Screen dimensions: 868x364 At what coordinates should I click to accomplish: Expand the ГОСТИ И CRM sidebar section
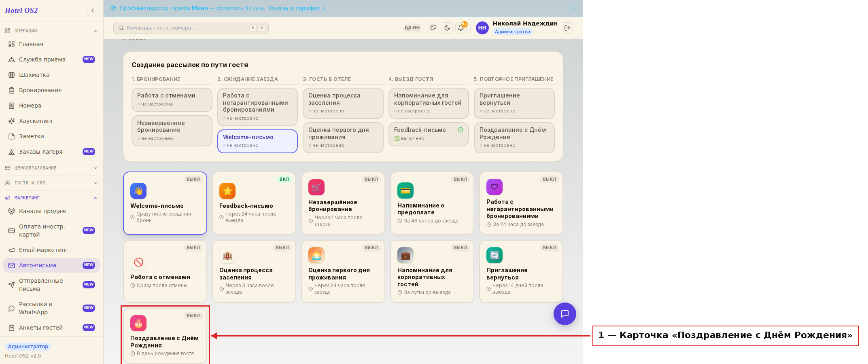tap(51, 183)
